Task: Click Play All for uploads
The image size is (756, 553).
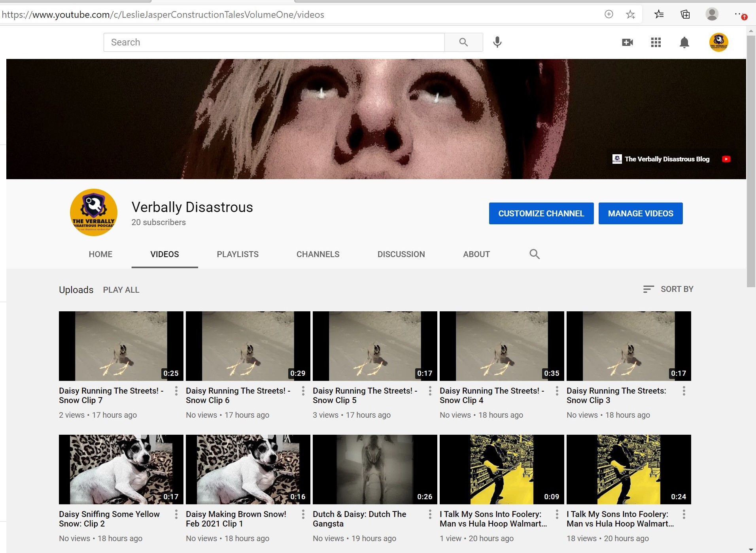Action: click(121, 290)
